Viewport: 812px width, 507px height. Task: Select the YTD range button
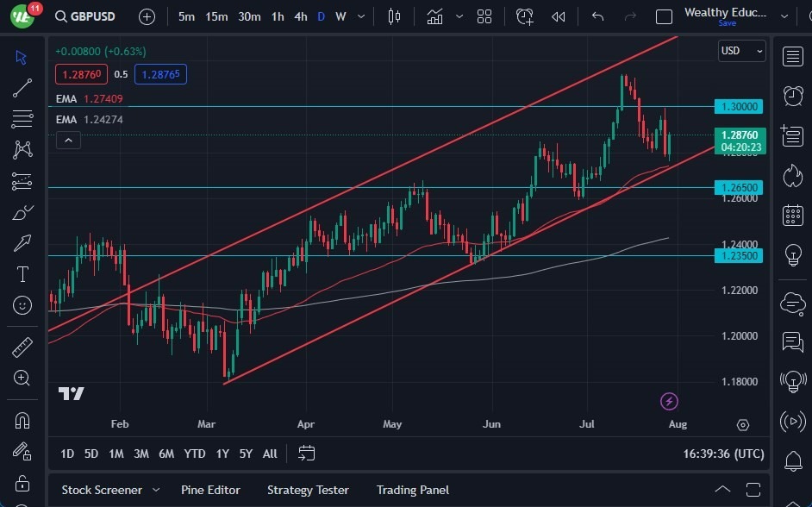(194, 453)
